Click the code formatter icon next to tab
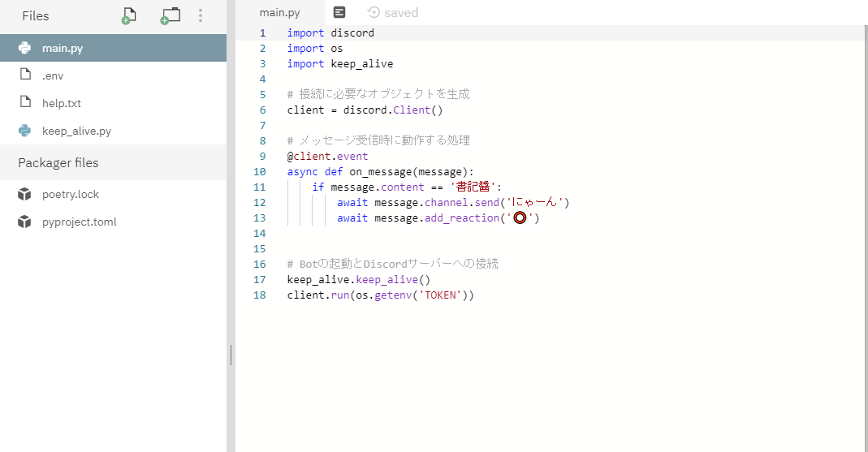The image size is (868, 452). click(x=339, y=12)
